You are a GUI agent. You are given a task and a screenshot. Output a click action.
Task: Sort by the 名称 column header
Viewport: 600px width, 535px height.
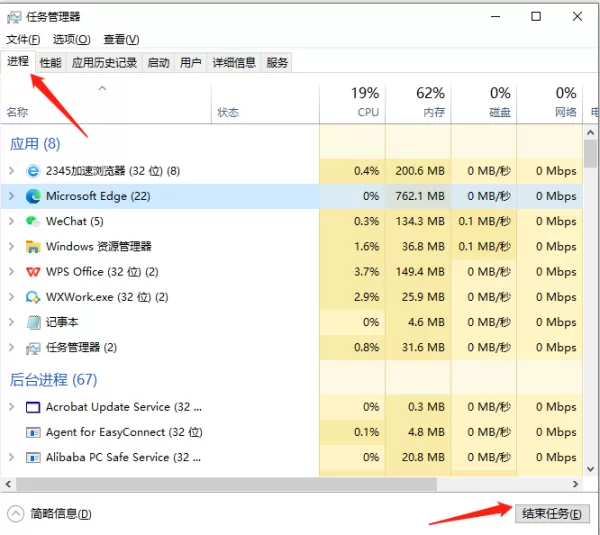(x=106, y=104)
